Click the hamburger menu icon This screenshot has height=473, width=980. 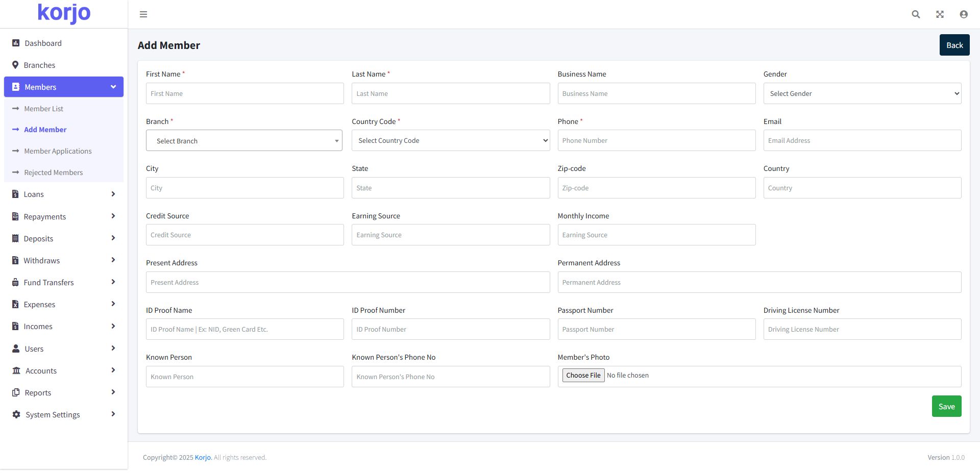pos(143,14)
